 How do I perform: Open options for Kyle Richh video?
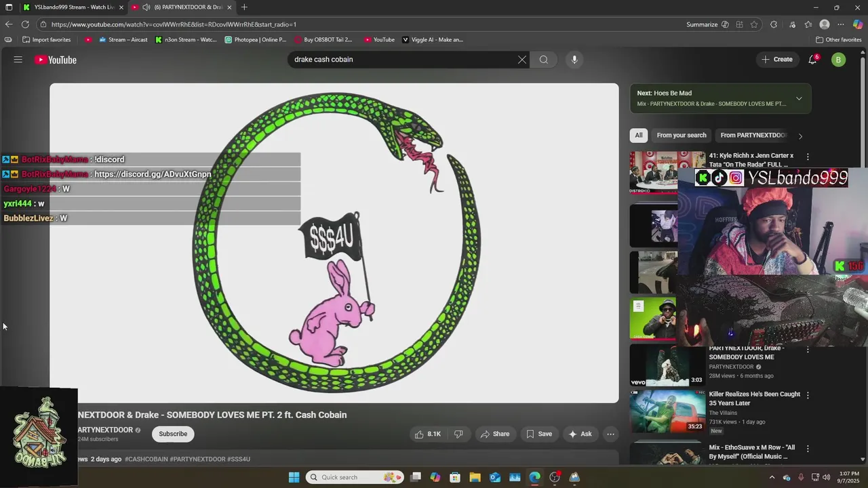pyautogui.click(x=808, y=157)
